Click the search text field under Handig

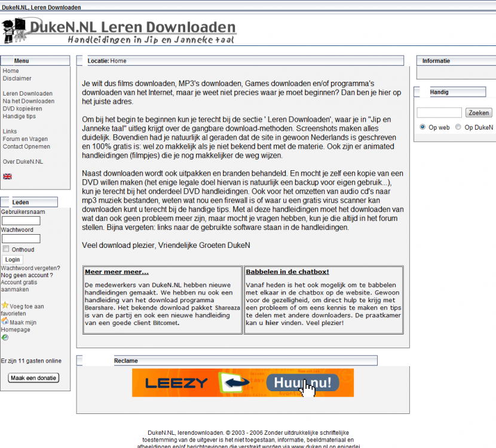pyautogui.click(x=439, y=112)
